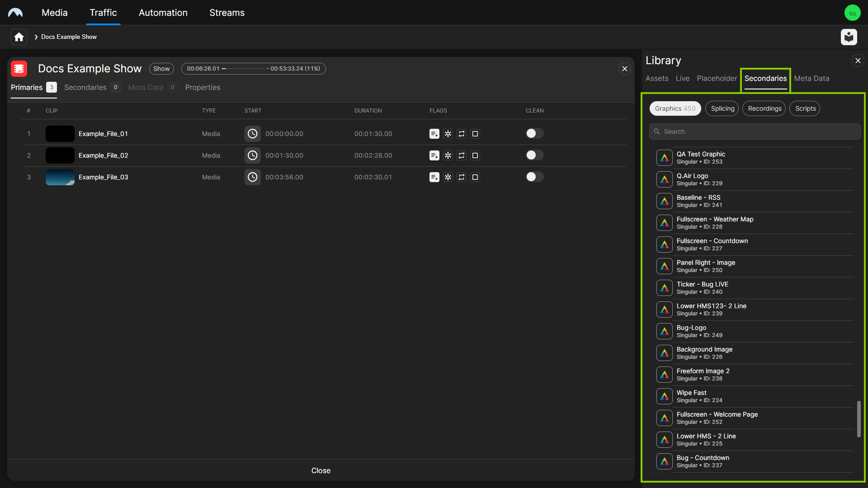
Task: Click the scheduling clock icon on Example_File_01
Action: [x=252, y=133]
